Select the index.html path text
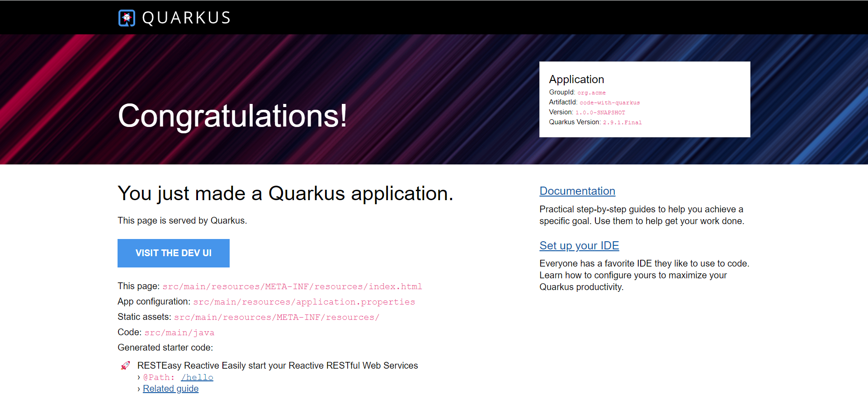 [292, 286]
